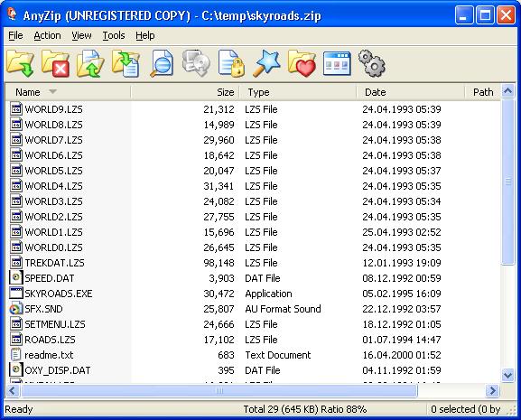Select file name WORLD7.LZS
The height and width of the screenshot is (420, 521).
coord(54,140)
